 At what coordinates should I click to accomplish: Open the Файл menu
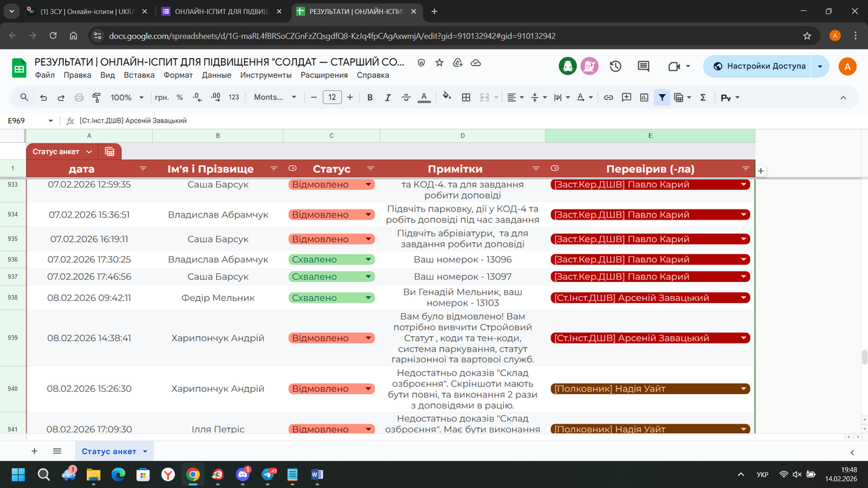(45, 75)
